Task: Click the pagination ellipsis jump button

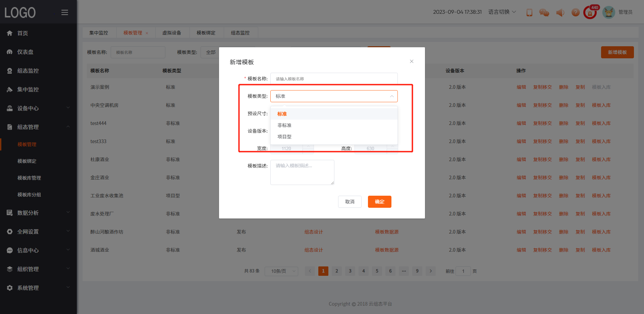Action: [x=404, y=271]
